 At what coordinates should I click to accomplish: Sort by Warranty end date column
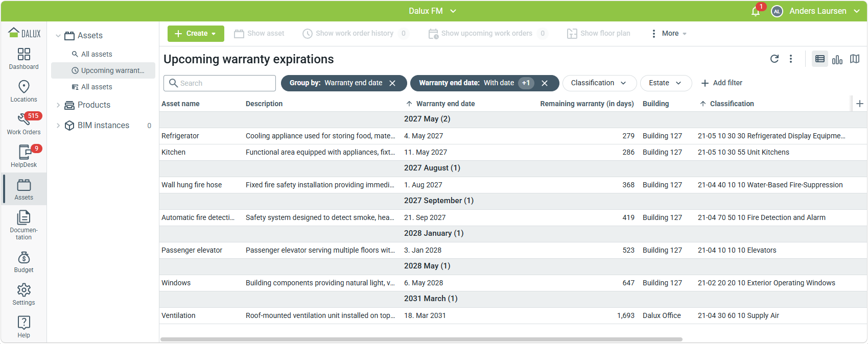pyautogui.click(x=445, y=104)
